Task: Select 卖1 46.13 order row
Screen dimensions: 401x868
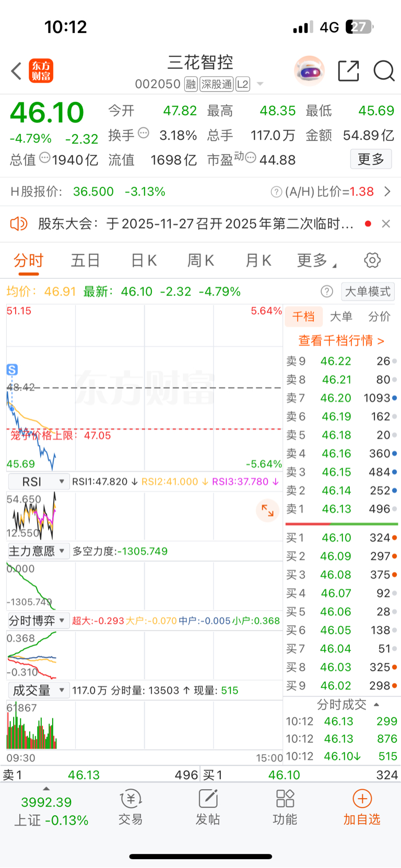Action: [341, 509]
